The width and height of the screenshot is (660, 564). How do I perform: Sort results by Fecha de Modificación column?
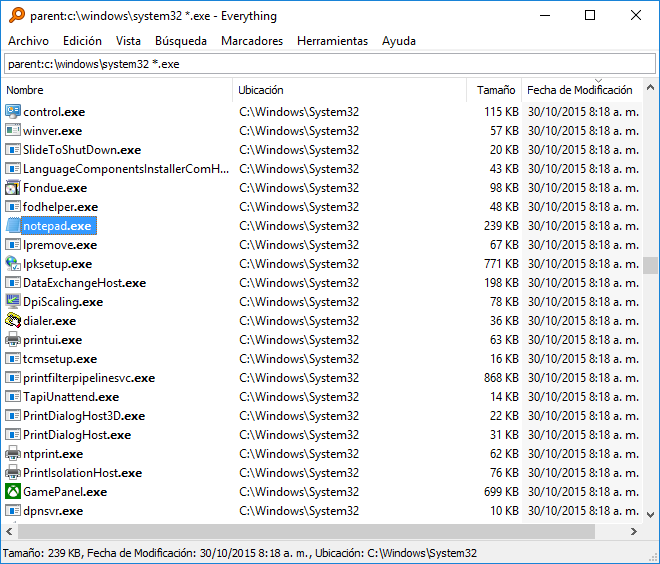click(582, 90)
